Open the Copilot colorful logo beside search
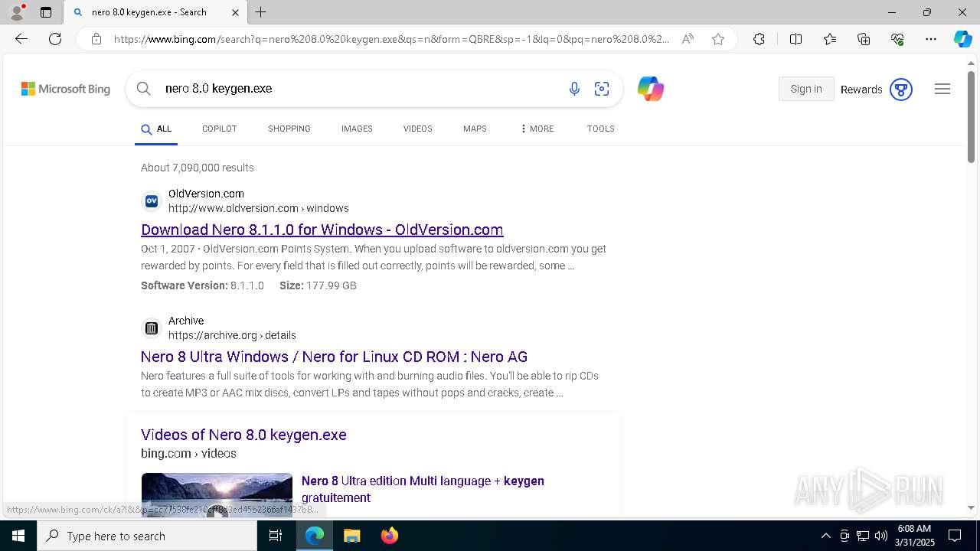980x551 pixels. 651,89
